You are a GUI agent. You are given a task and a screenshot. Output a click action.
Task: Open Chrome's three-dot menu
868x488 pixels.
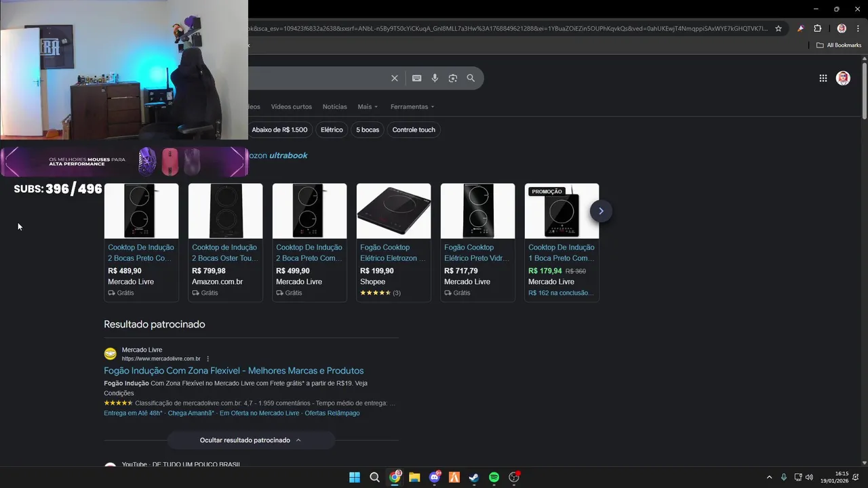click(x=859, y=28)
